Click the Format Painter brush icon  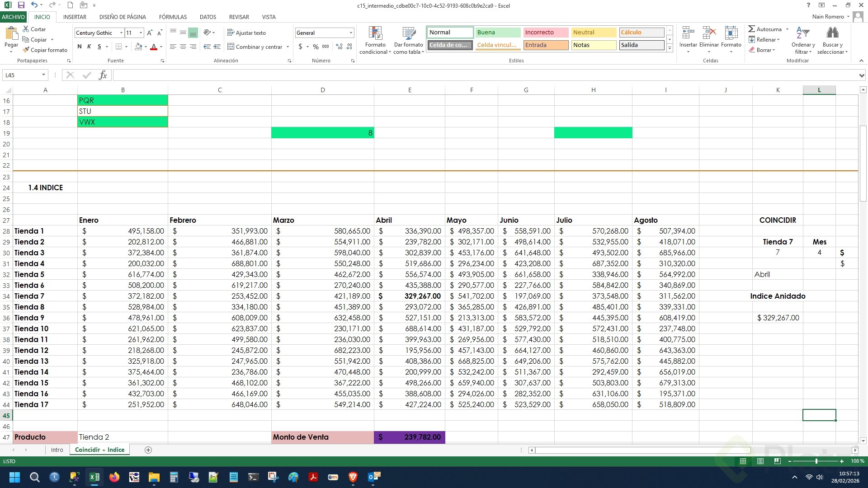pyautogui.click(x=26, y=50)
